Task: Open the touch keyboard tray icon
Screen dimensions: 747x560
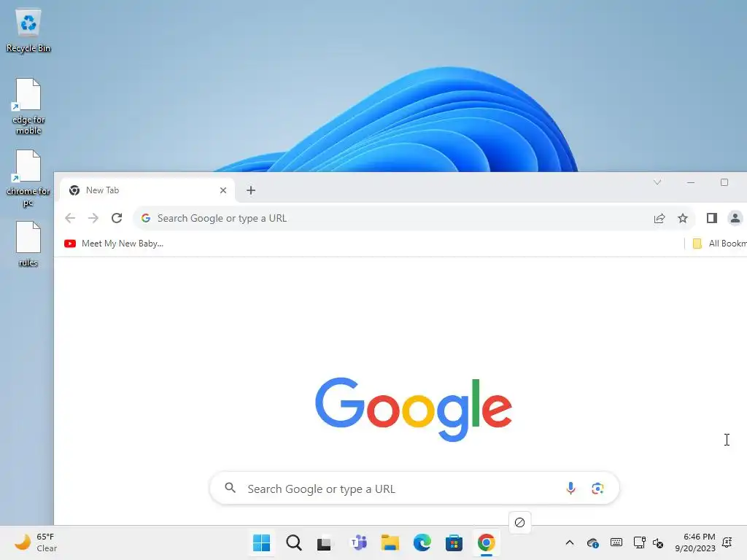Action: pos(616,542)
